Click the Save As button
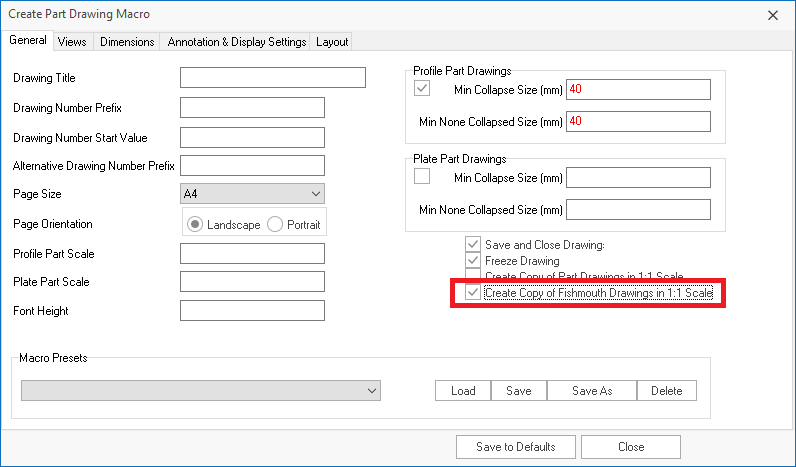 point(592,391)
